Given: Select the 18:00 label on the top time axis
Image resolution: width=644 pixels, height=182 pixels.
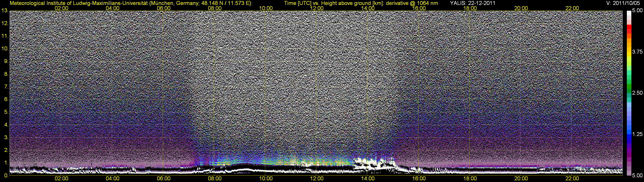Looking at the screenshot, I should (470, 8).
